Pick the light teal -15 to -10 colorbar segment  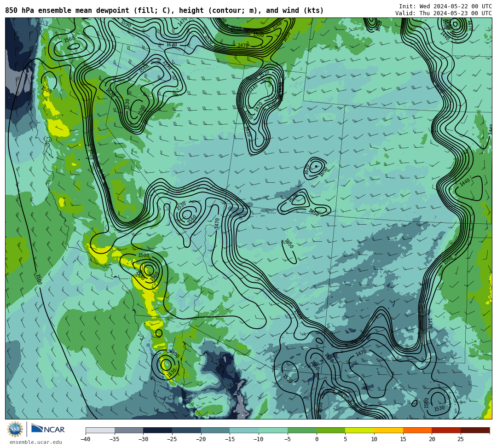click(244, 431)
